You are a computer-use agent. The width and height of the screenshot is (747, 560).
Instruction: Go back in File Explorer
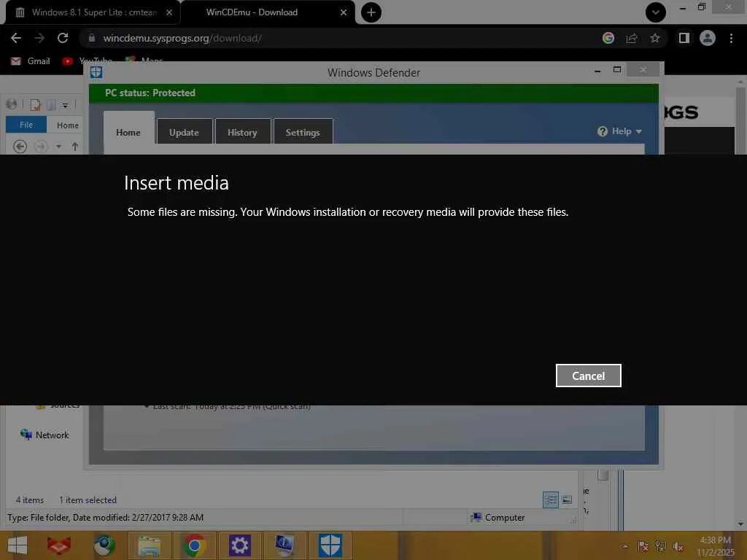pos(20,146)
